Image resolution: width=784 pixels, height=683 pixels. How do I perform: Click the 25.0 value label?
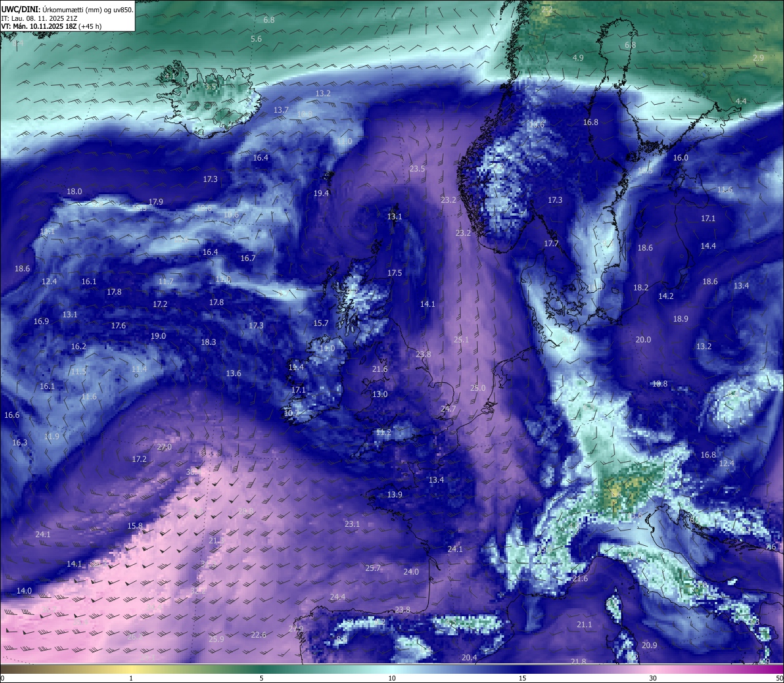(x=478, y=388)
